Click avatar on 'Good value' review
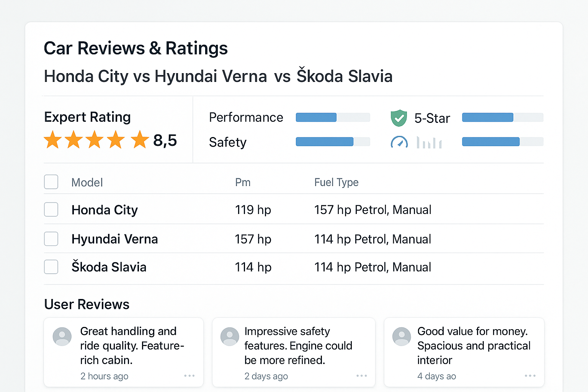 (x=402, y=336)
